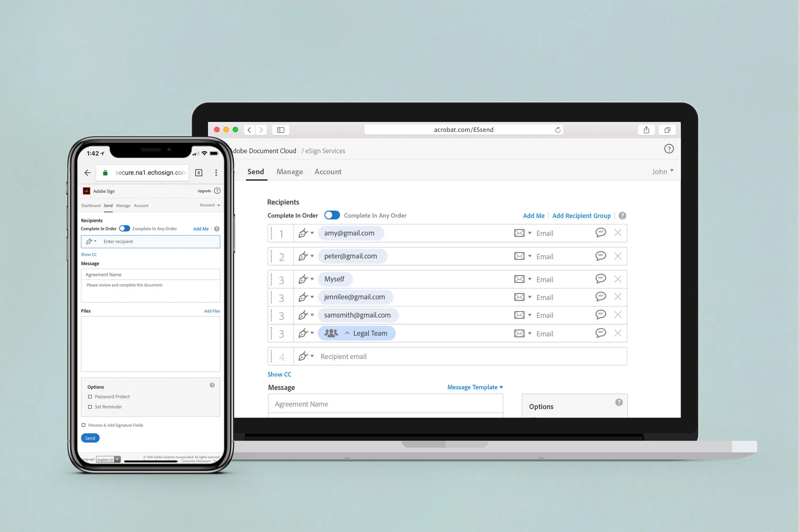This screenshot has height=532, width=799.
Task: Add private message for jennilee@gmail.com
Action: coord(600,297)
